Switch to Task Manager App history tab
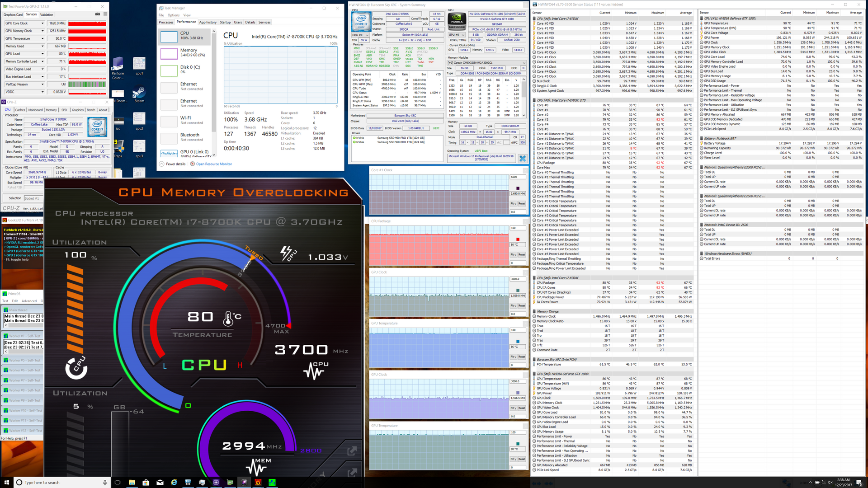The width and height of the screenshot is (868, 488). point(208,22)
